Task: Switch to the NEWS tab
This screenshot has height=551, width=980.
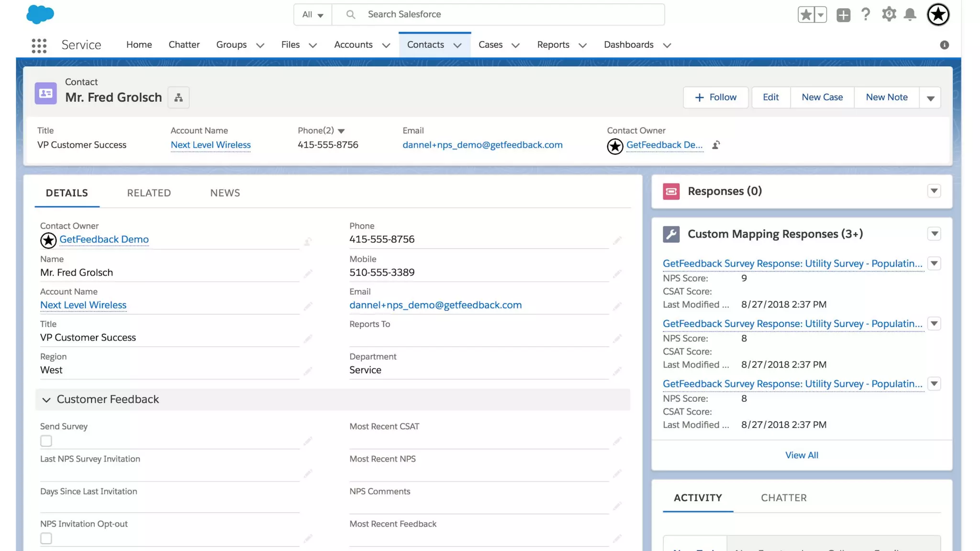Action: pyautogui.click(x=225, y=193)
